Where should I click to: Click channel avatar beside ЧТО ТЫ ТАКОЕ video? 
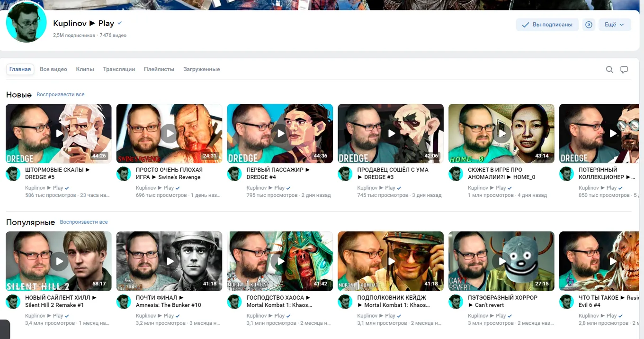pyautogui.click(x=567, y=302)
